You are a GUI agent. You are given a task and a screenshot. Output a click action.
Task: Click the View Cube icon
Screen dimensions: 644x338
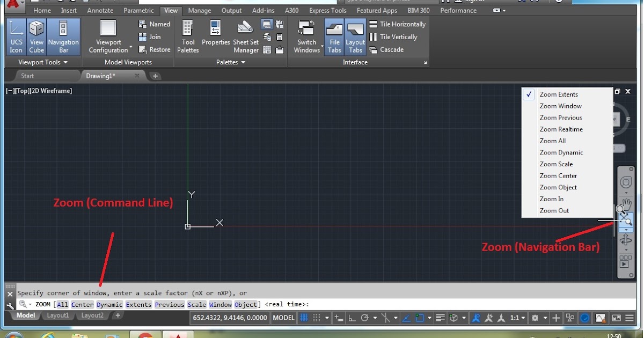point(36,33)
